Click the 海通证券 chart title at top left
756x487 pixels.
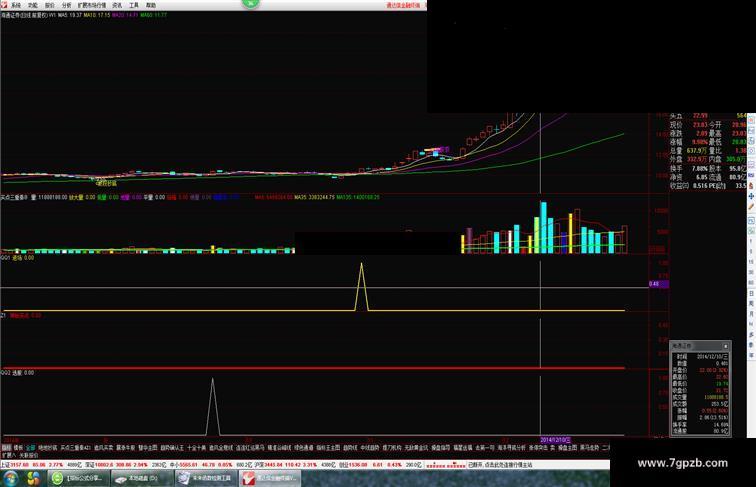click(24, 15)
